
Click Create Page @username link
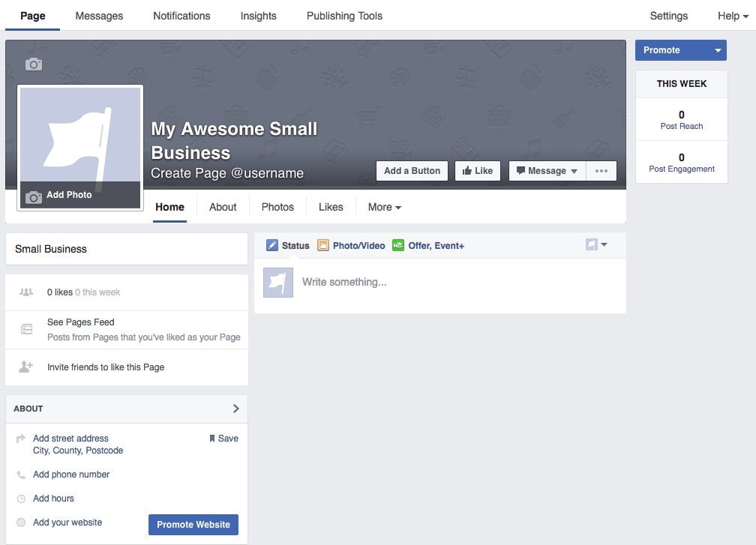(227, 173)
